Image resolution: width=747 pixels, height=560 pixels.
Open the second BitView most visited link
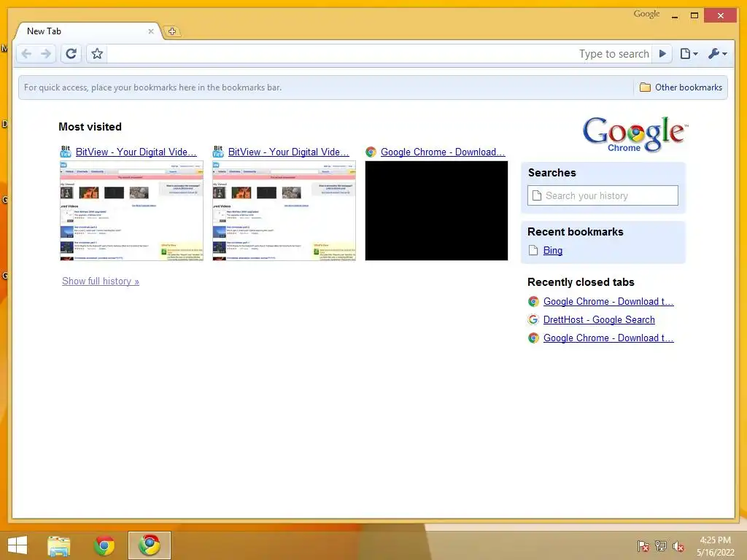pyautogui.click(x=289, y=152)
